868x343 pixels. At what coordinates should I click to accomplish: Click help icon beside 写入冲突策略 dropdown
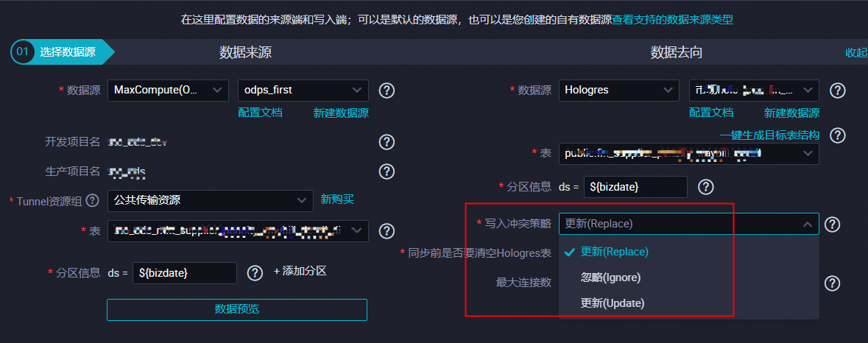tap(832, 224)
